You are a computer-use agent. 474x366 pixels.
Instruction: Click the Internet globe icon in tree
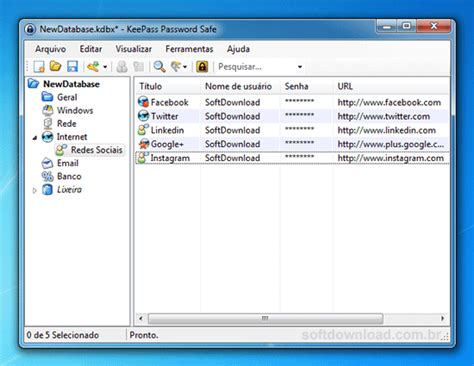47,137
